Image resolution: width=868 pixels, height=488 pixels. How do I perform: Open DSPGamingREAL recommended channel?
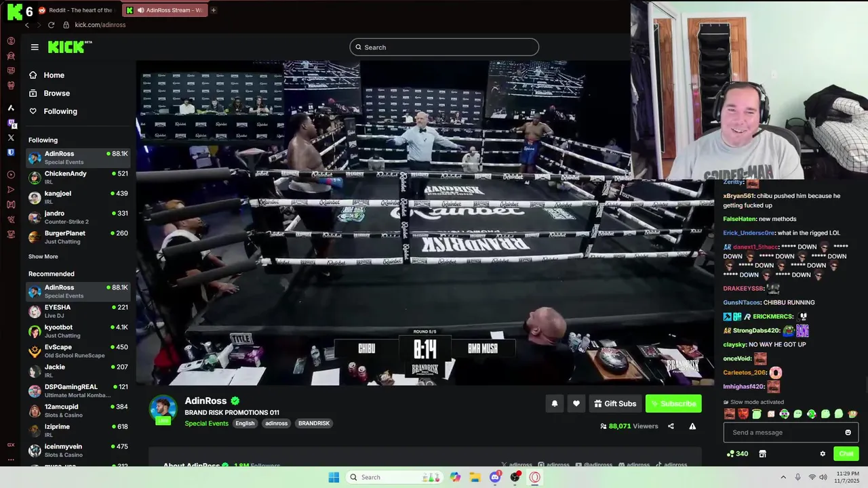[x=78, y=390]
